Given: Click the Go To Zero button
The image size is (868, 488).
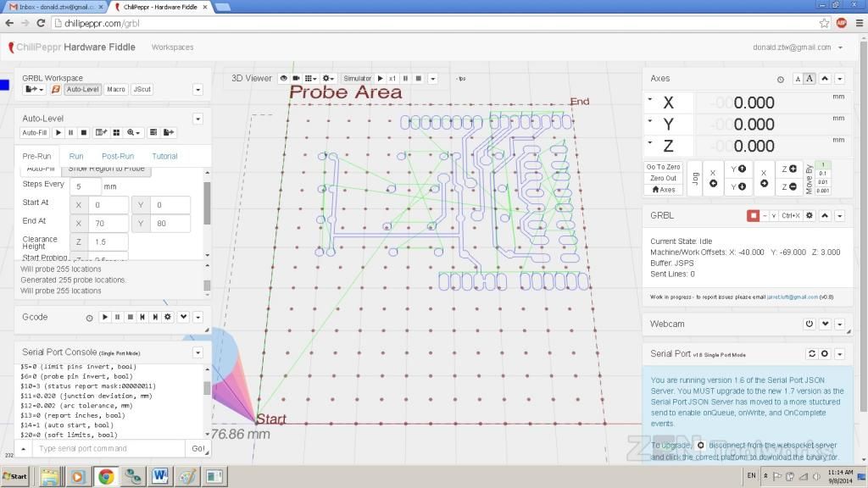Looking at the screenshot, I should [663, 167].
